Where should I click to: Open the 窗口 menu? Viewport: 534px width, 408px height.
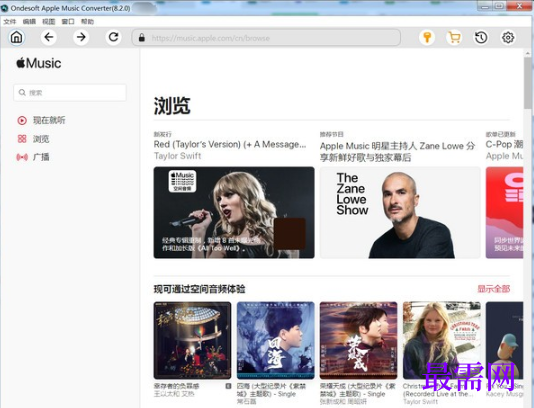(68, 22)
